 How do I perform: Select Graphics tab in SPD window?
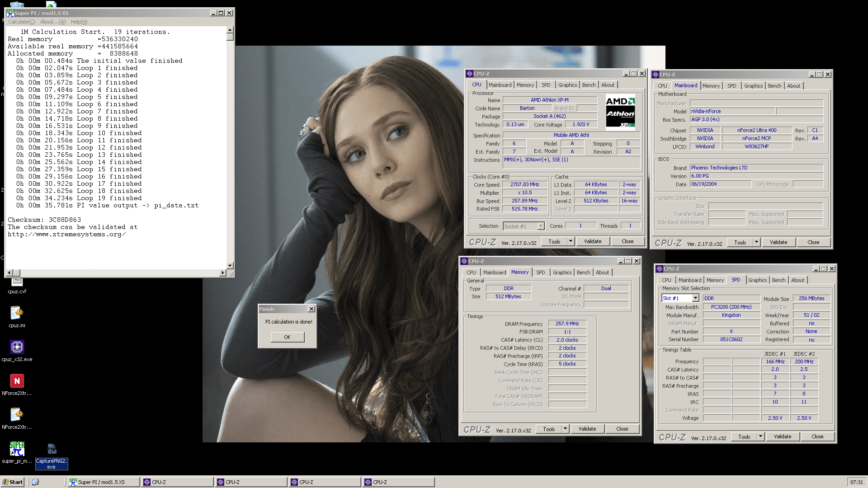tap(757, 280)
